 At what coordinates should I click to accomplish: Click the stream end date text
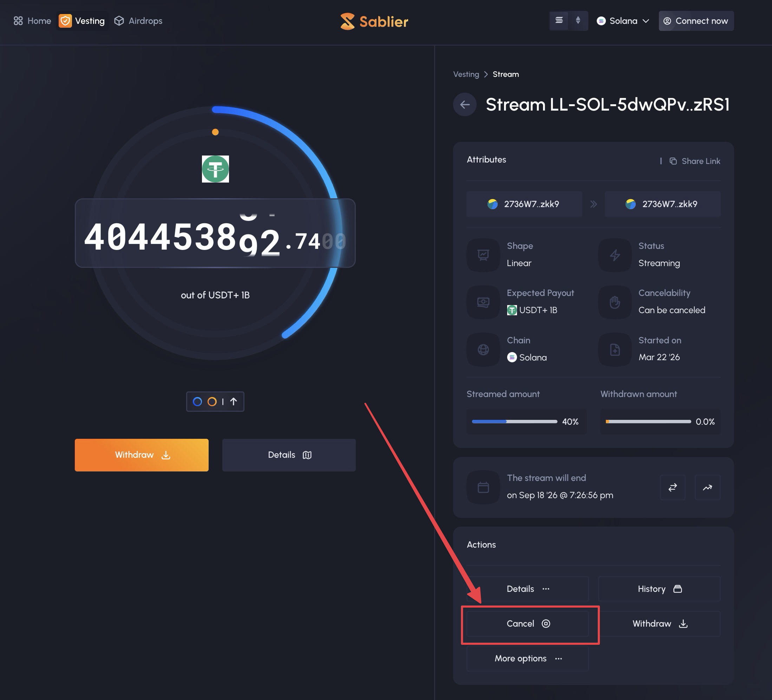click(560, 495)
